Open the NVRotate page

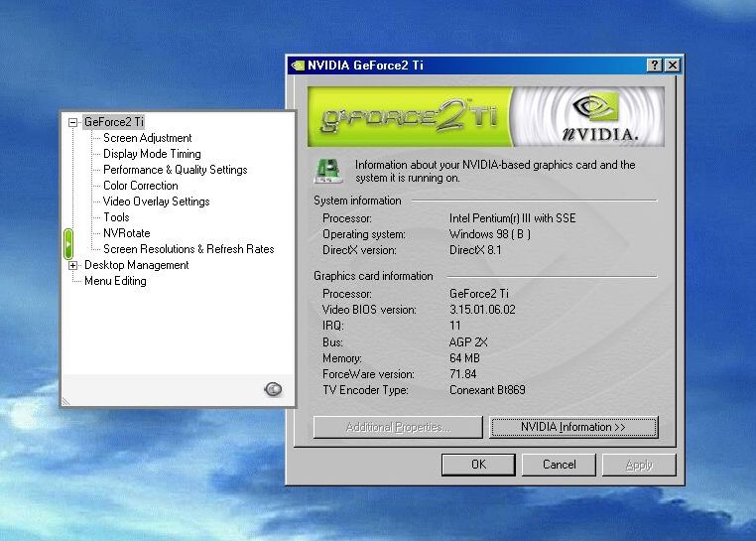126,233
